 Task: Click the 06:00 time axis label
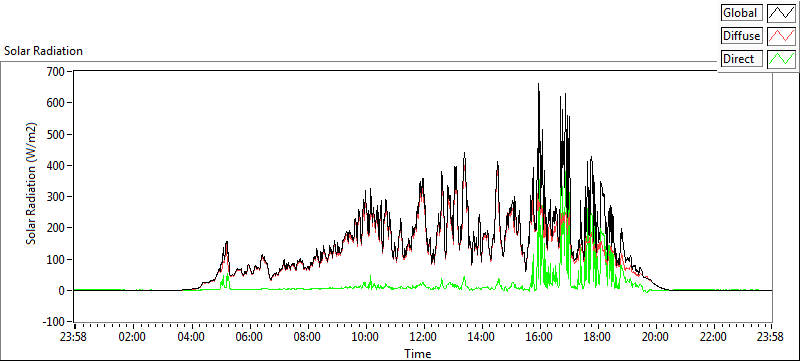(249, 337)
